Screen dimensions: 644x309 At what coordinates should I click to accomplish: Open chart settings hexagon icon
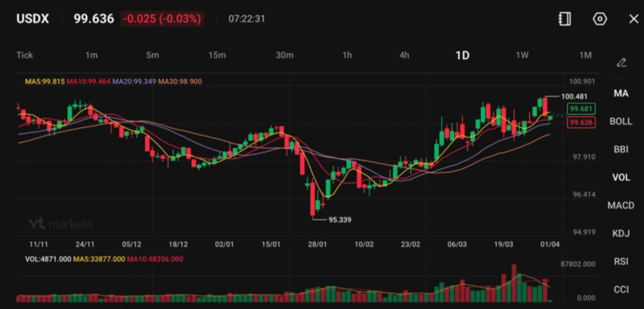tap(600, 19)
